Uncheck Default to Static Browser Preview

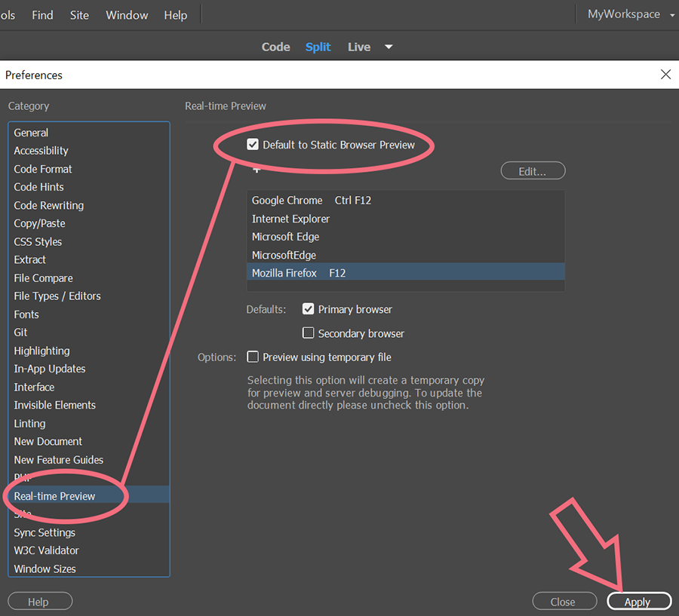(x=252, y=144)
